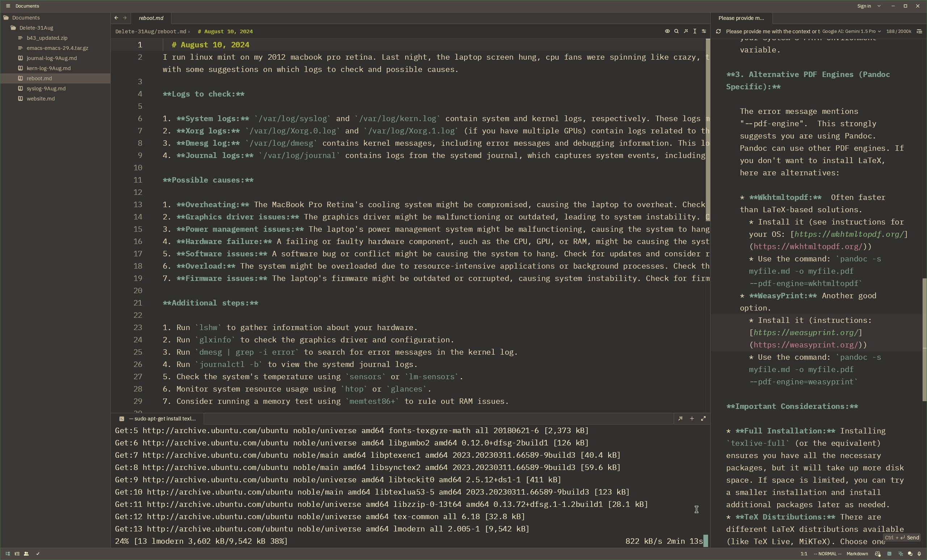Add a new terminal with plus icon
The image size is (927, 560).
[692, 419]
